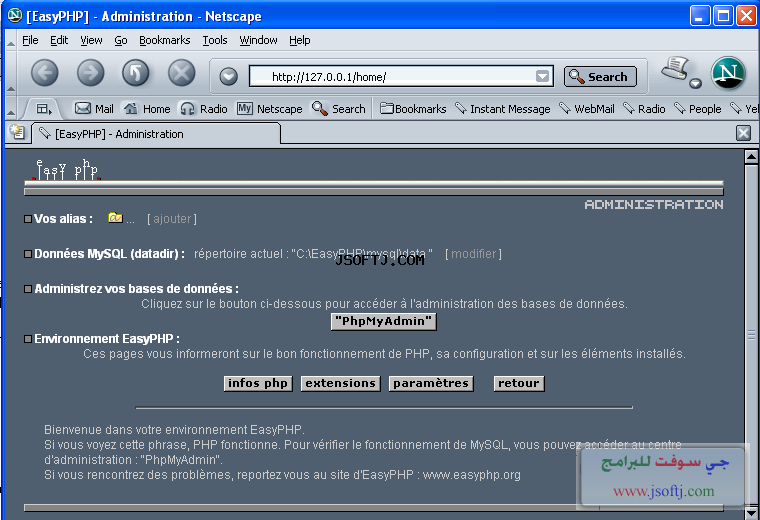Click the Stop loading button
The image size is (760, 520).
pyautogui.click(x=181, y=74)
